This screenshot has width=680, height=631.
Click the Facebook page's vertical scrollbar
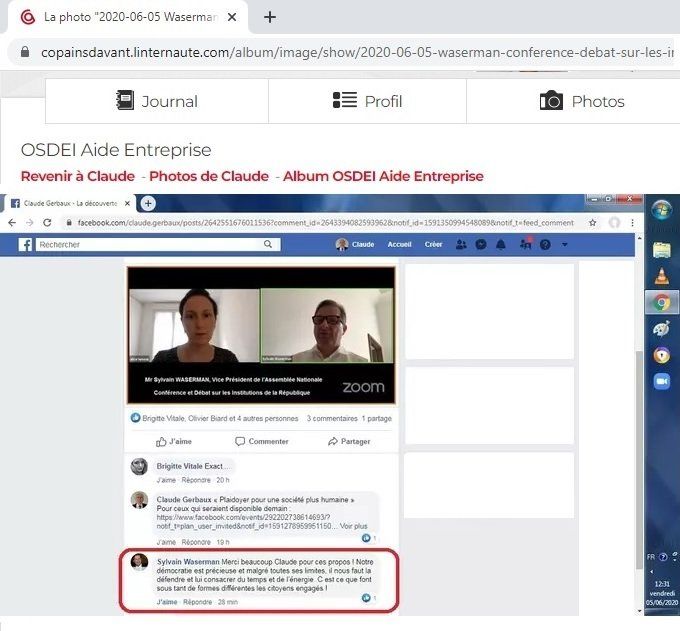click(640, 460)
